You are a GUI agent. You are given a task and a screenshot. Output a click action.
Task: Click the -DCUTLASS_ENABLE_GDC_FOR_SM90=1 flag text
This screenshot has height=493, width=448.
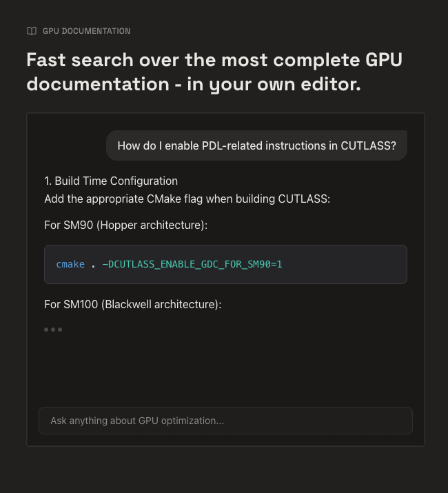pos(192,264)
